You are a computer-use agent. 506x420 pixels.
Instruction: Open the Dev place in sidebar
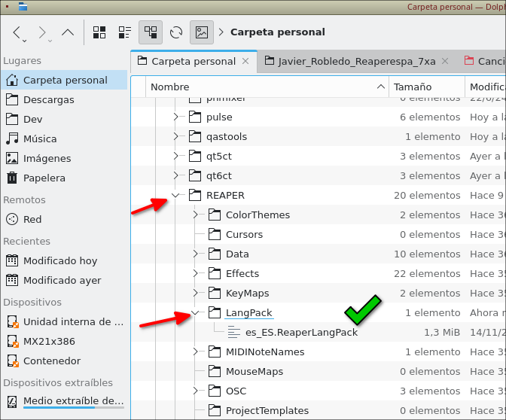[x=65, y=120]
